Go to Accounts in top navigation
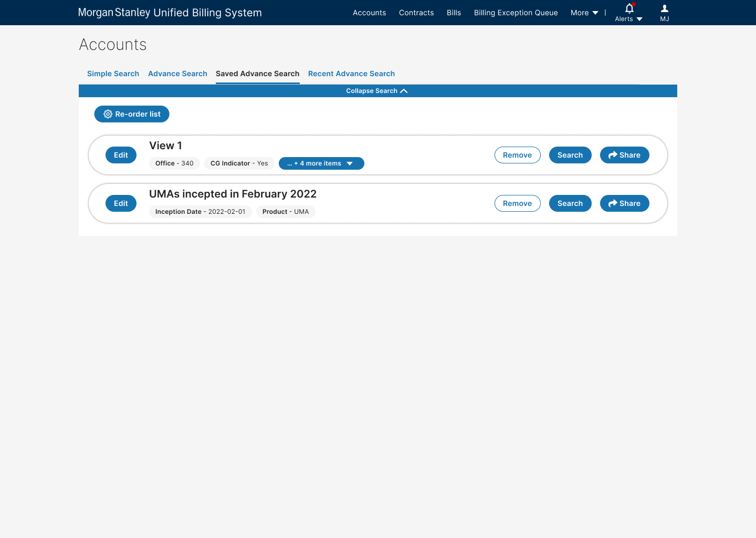This screenshot has height=538, width=756. click(x=369, y=13)
